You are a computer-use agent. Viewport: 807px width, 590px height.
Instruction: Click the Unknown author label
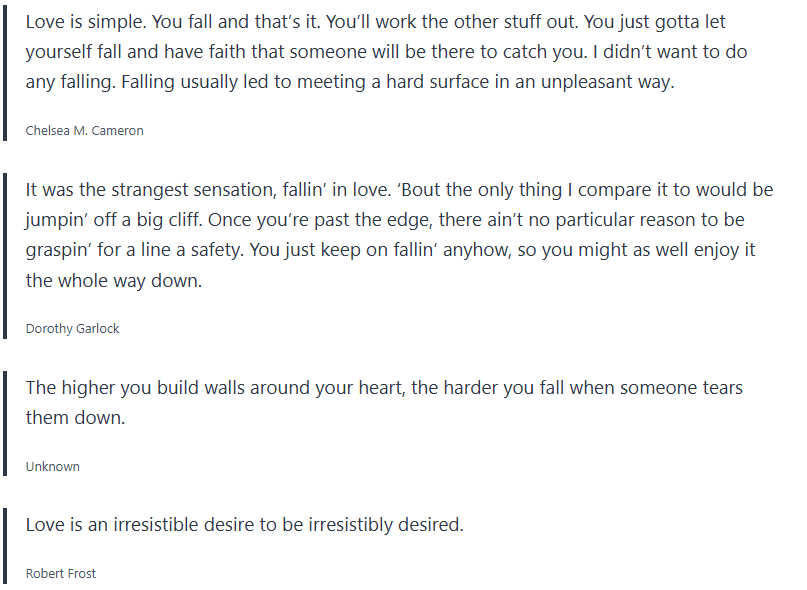(x=52, y=466)
